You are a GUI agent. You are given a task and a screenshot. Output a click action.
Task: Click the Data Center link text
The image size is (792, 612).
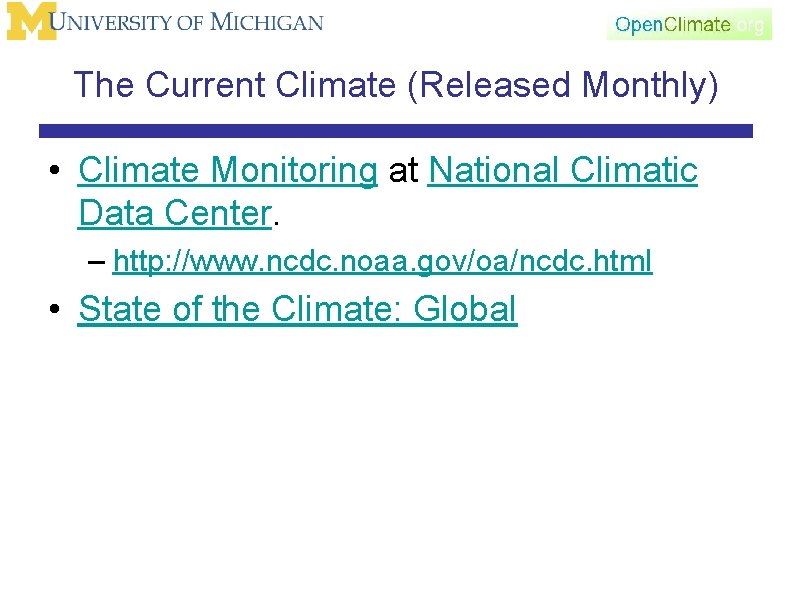point(175,214)
